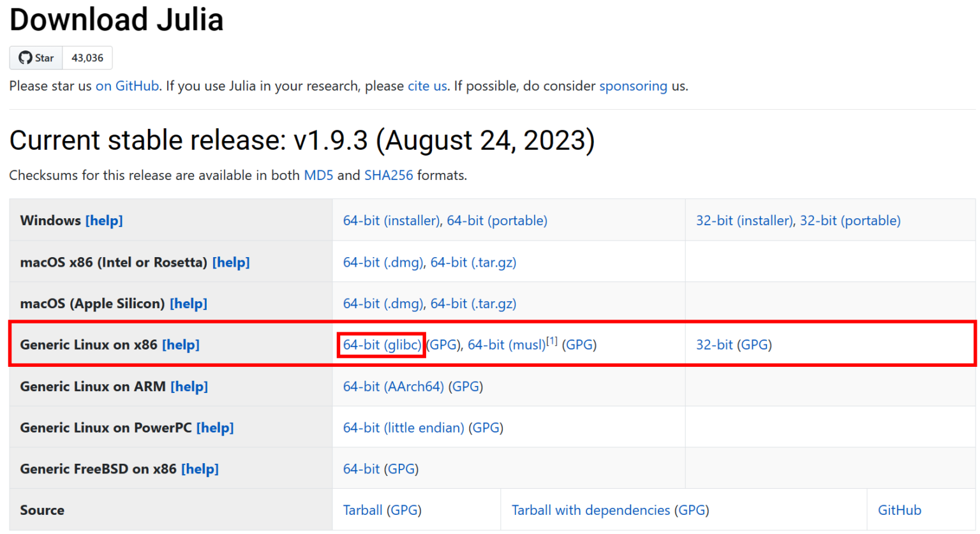Download Apple Silicon 64-bit (.tar.gz)
The image size is (980, 534).
click(473, 304)
